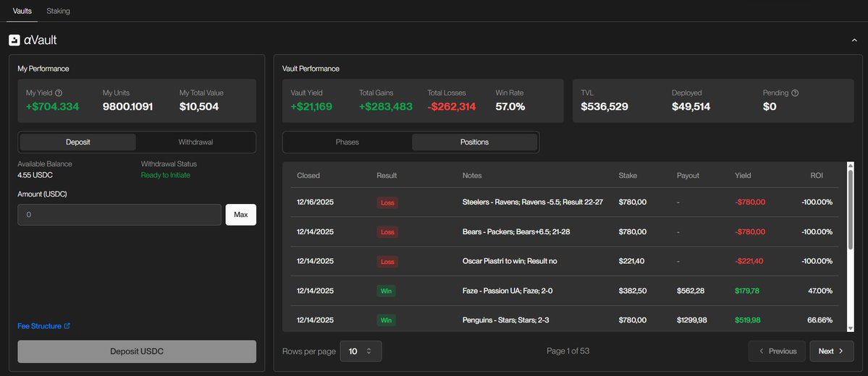
Task: Show the Positions tab
Action: pyautogui.click(x=474, y=142)
